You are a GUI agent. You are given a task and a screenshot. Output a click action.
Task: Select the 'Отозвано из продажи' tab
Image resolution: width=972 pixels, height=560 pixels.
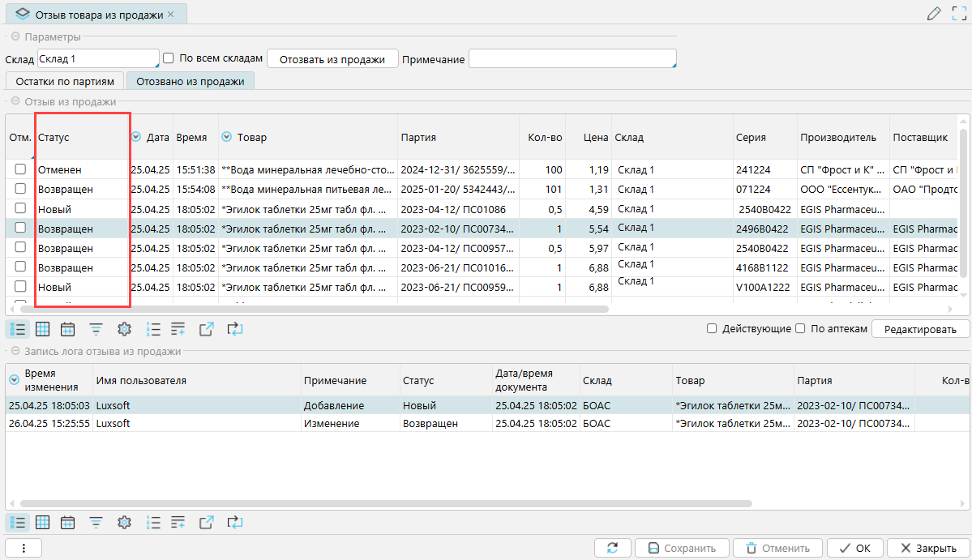click(190, 81)
